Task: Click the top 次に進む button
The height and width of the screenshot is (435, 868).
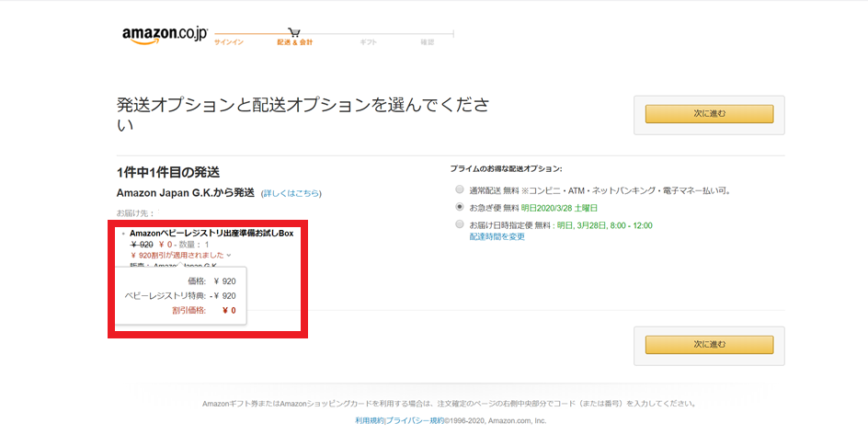Action: 709,113
